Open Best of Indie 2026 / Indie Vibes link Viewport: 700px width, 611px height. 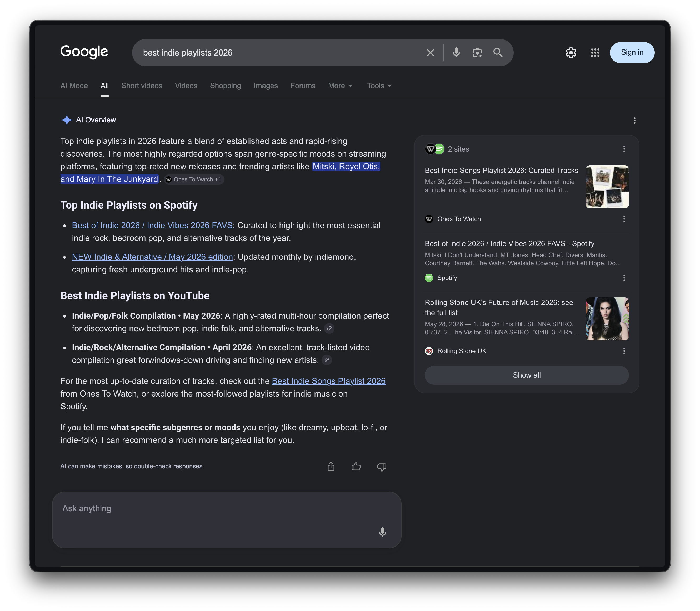click(152, 225)
